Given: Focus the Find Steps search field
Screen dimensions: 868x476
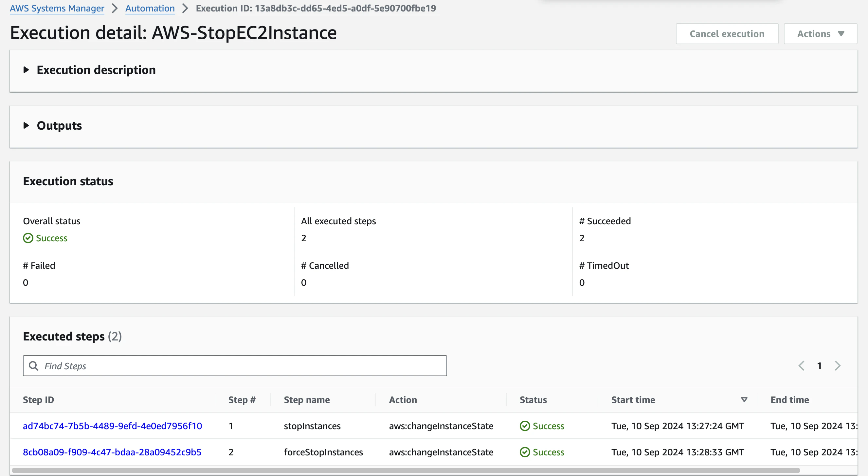Looking at the screenshot, I should click(x=235, y=365).
